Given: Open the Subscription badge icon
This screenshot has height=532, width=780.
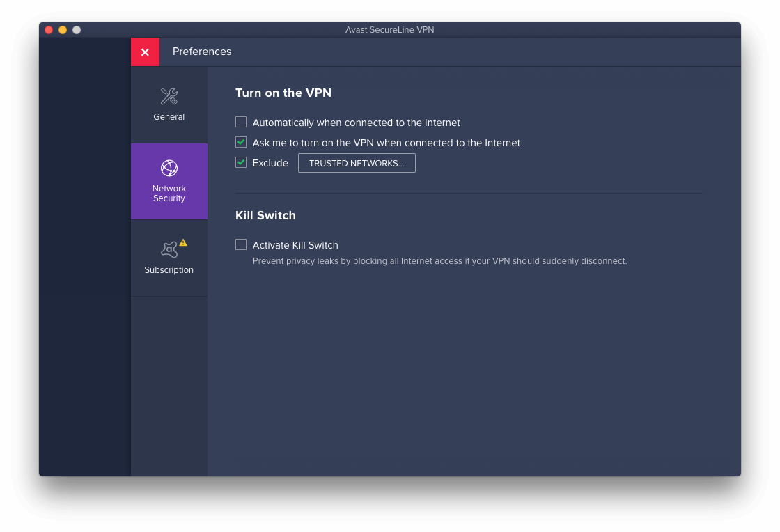Looking at the screenshot, I should [x=169, y=249].
